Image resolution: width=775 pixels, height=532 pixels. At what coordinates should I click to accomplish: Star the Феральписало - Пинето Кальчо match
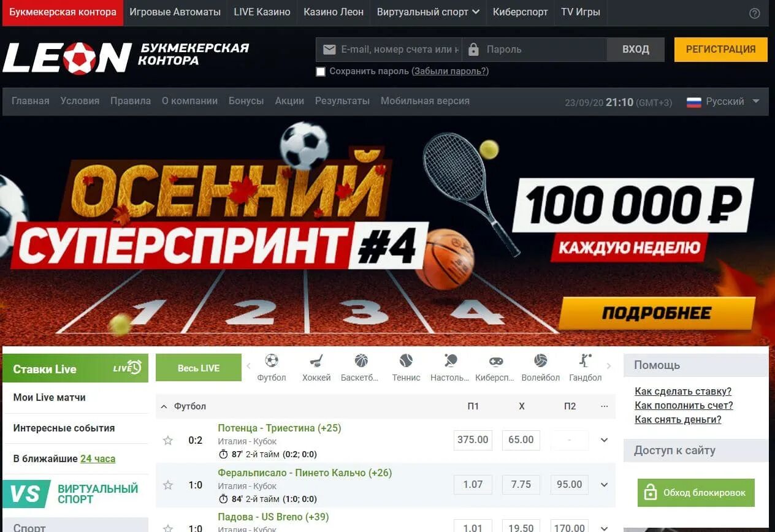click(x=168, y=485)
